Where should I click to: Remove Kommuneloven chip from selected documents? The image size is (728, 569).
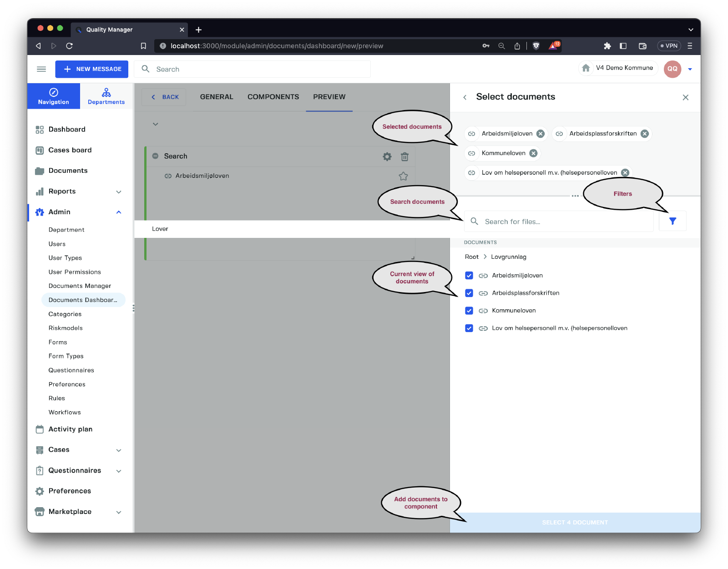(x=533, y=153)
